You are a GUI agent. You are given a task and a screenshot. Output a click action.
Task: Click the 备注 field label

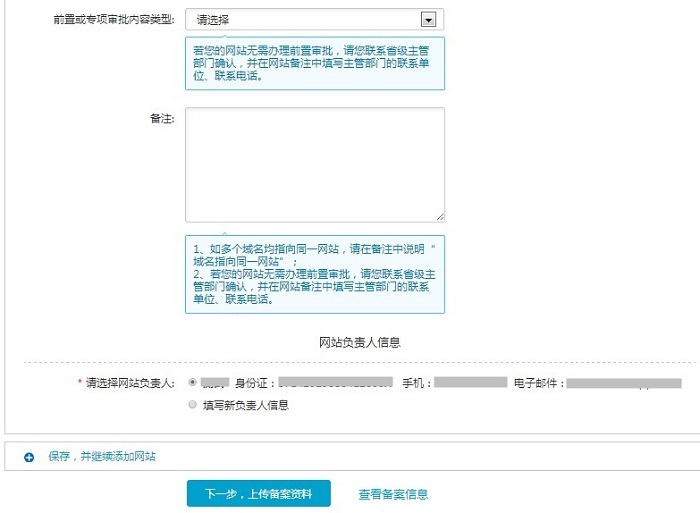click(x=161, y=118)
